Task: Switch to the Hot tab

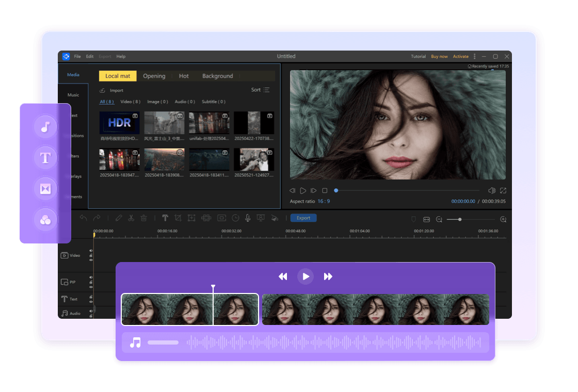Action: [x=184, y=76]
